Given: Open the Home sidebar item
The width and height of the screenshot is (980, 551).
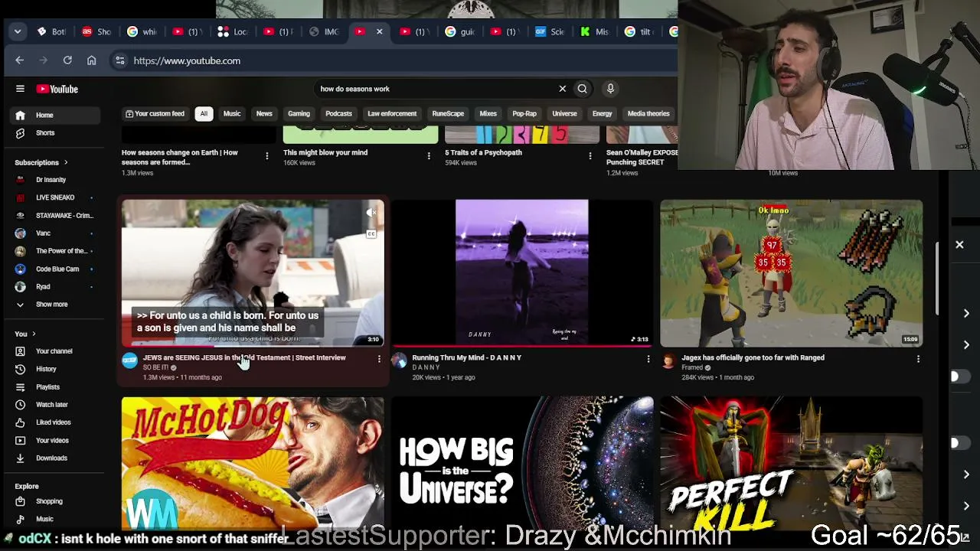Looking at the screenshot, I should coord(55,116).
